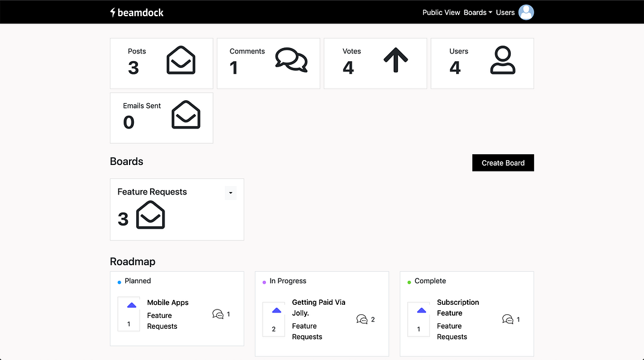Click the beamdock logo
644x360 pixels.
[x=137, y=13]
